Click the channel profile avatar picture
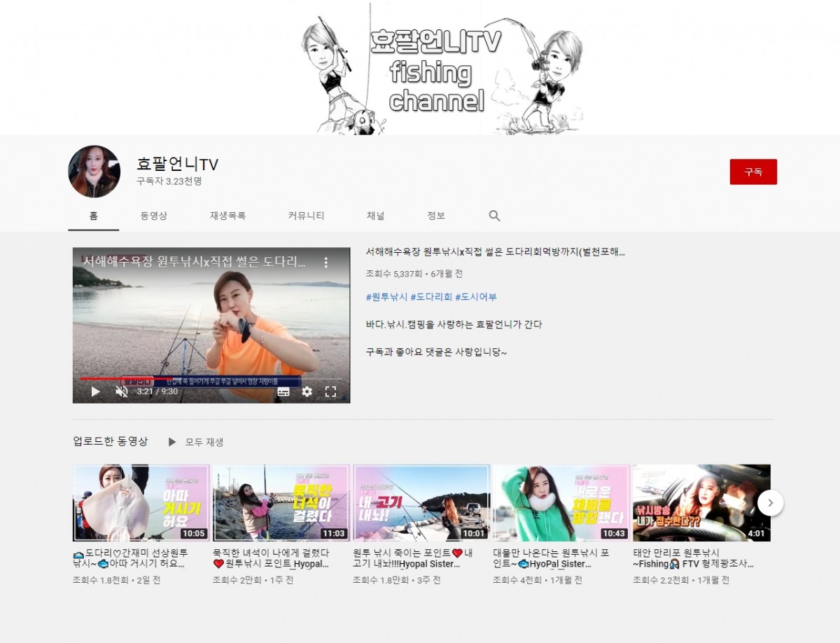The height and width of the screenshot is (643, 840). click(94, 172)
